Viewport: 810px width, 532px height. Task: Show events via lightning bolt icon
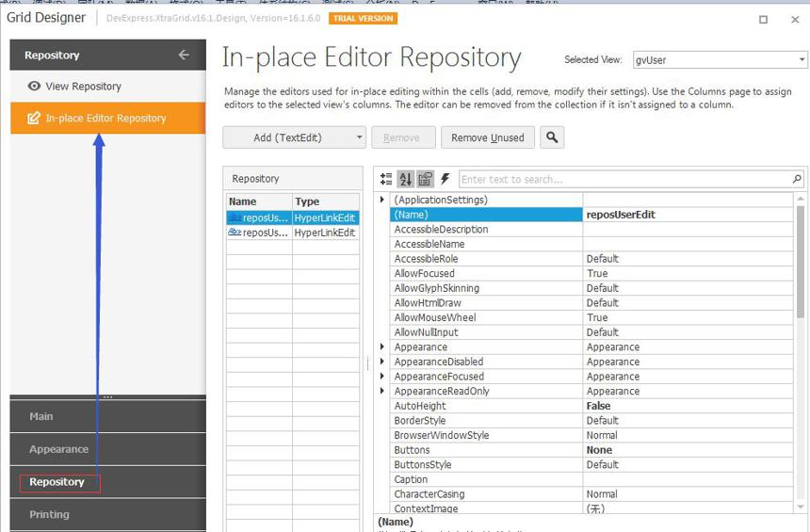pos(445,179)
